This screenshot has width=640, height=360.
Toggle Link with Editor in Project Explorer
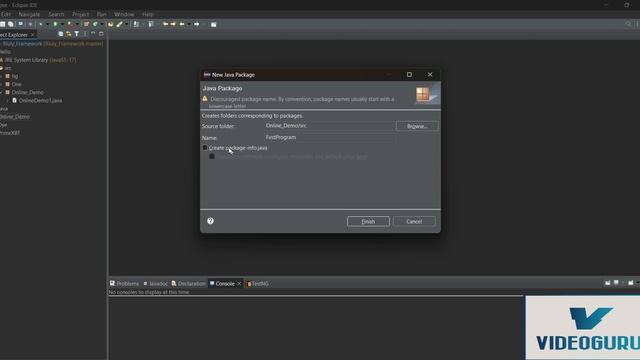pos(69,34)
